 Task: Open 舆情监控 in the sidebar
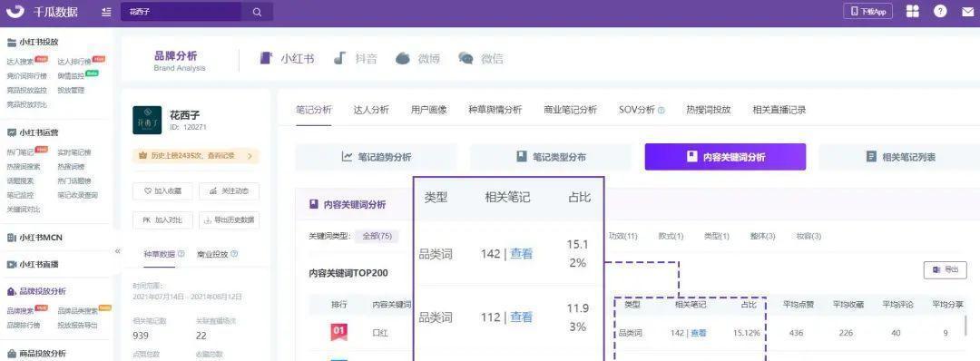(71, 75)
